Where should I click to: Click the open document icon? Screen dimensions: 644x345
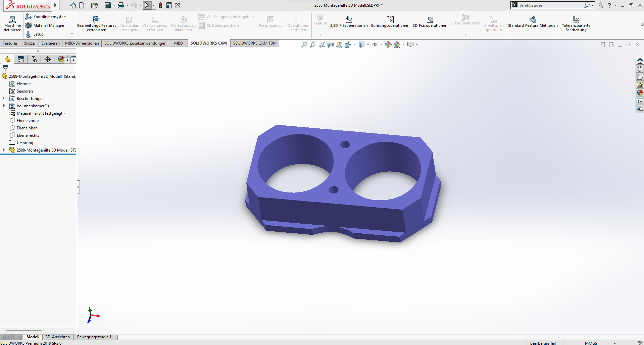[94, 5]
